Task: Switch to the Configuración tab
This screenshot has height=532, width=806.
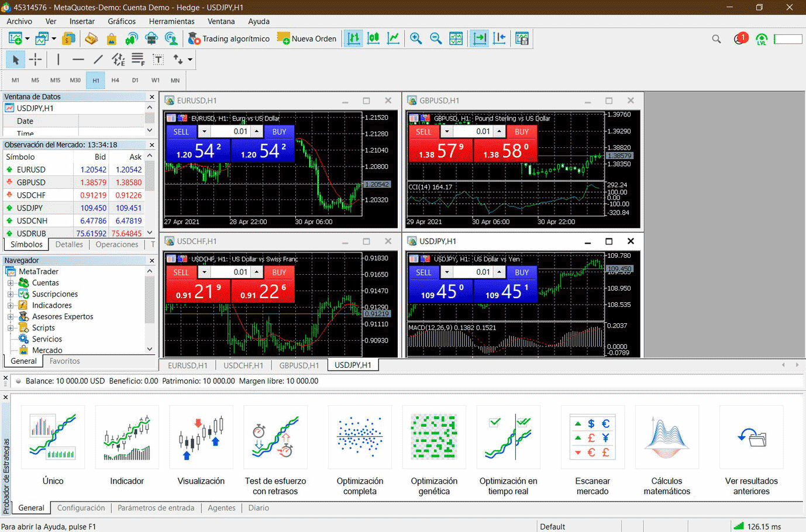Action: (x=81, y=508)
